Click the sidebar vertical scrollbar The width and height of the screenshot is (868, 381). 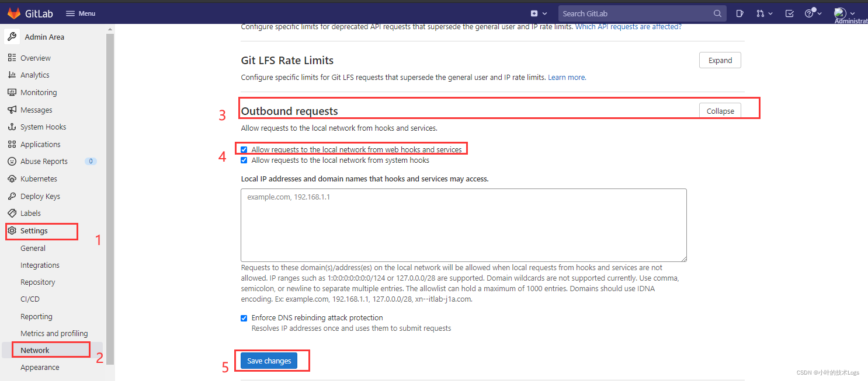tap(110, 198)
